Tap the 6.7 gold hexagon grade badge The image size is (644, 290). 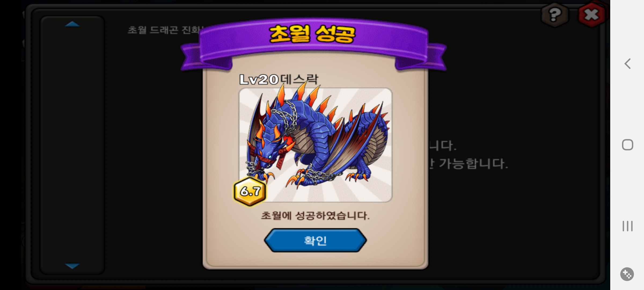(x=250, y=191)
